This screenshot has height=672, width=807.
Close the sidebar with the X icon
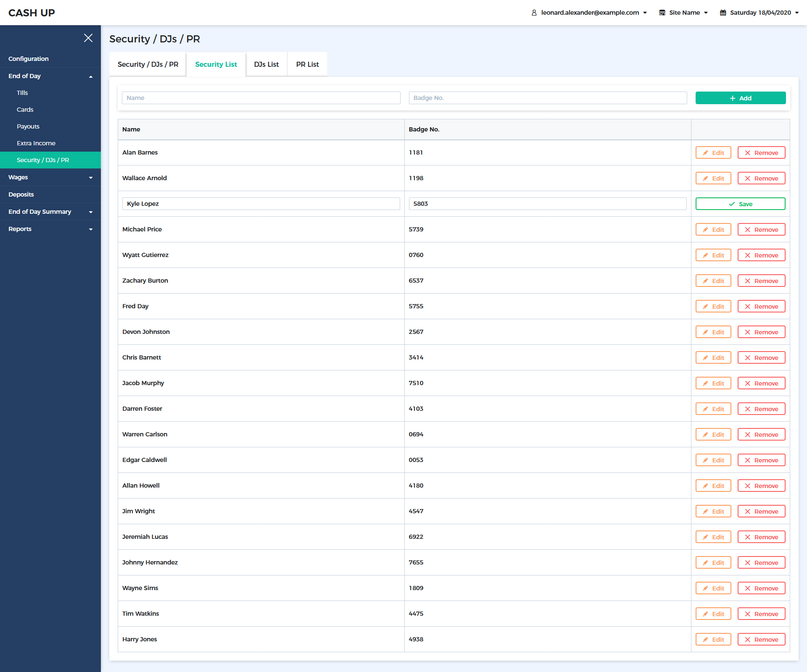point(88,38)
